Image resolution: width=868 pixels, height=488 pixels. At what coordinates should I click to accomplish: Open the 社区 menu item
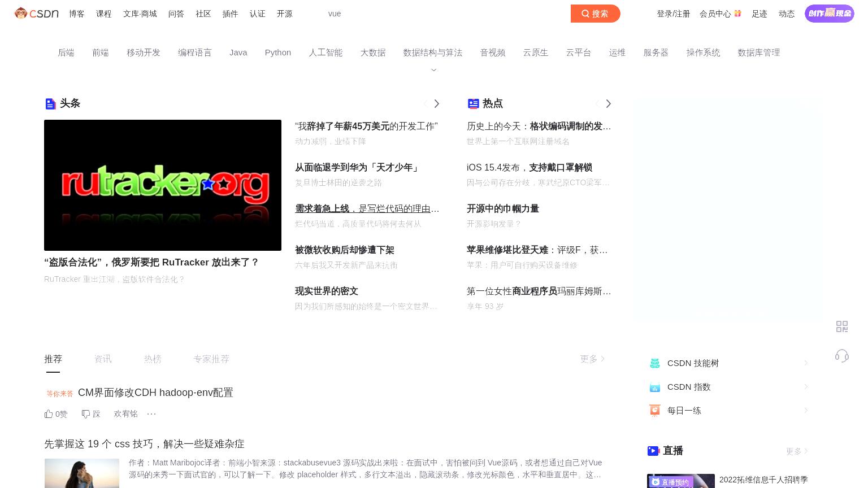click(x=203, y=14)
